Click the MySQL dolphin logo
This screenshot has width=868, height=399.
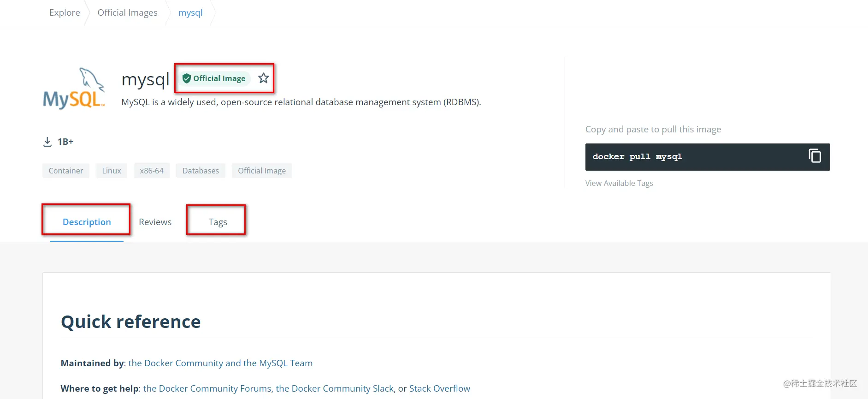74,88
